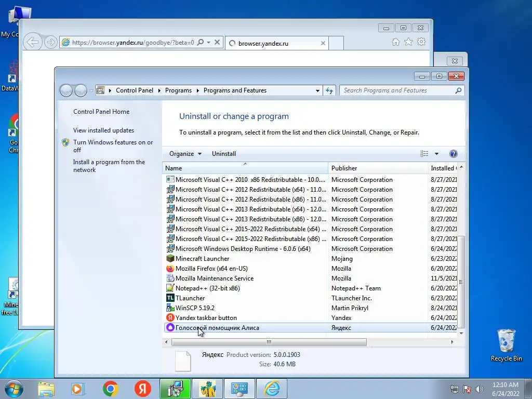Click volume speaker in system tray
The image size is (532, 399).
tap(480, 389)
